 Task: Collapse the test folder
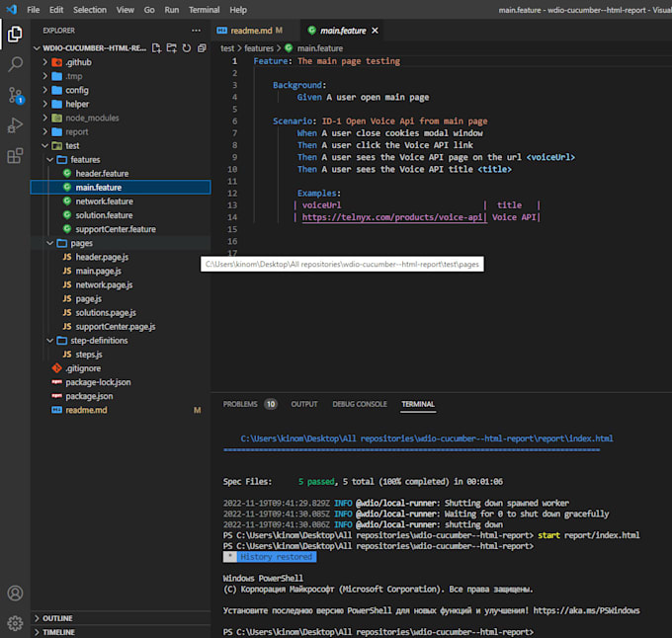pos(121,145)
